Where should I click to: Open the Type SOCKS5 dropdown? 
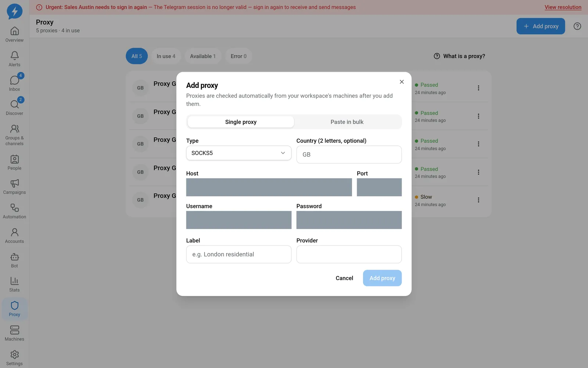point(239,153)
